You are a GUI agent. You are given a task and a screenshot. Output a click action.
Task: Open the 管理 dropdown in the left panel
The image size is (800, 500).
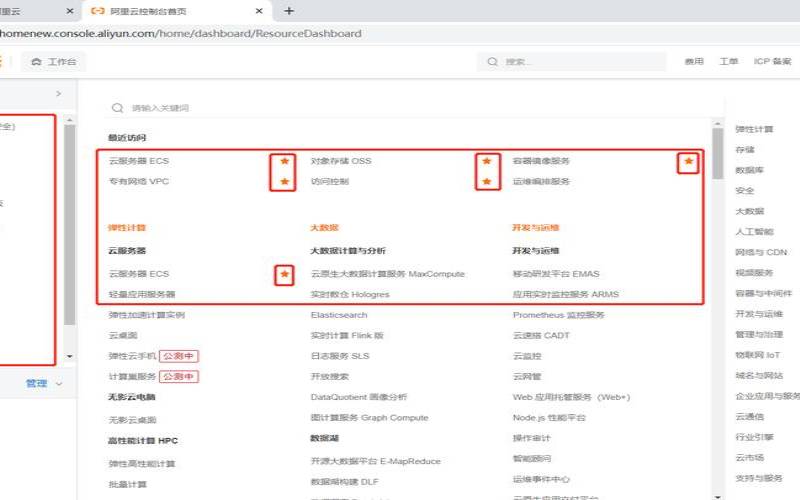coord(44,383)
